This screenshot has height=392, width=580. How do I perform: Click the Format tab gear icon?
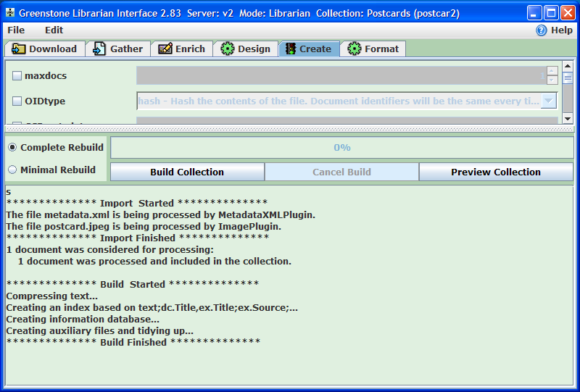pos(355,49)
